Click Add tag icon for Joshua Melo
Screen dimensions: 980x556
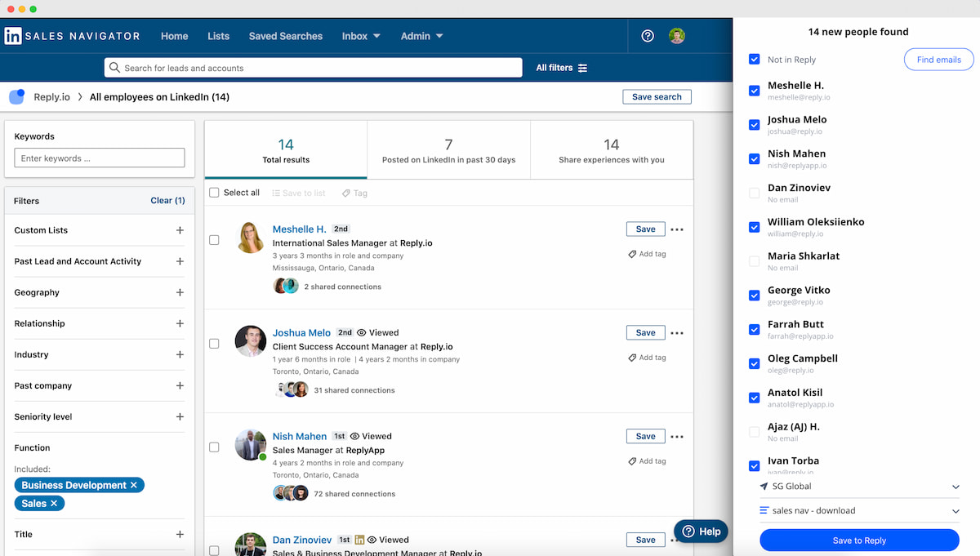633,358
